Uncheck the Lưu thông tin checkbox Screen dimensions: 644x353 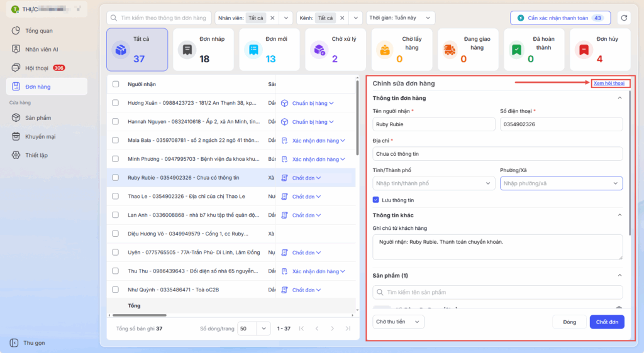(x=376, y=200)
